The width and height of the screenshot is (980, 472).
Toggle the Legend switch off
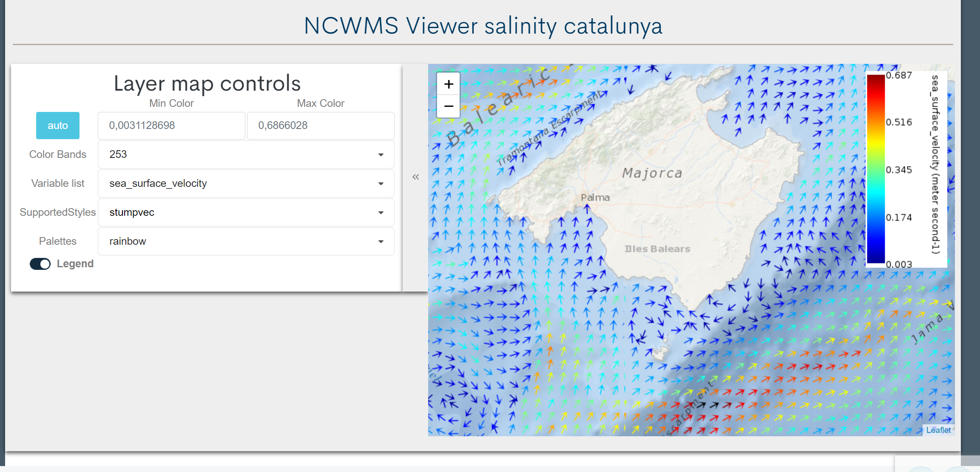click(x=40, y=264)
